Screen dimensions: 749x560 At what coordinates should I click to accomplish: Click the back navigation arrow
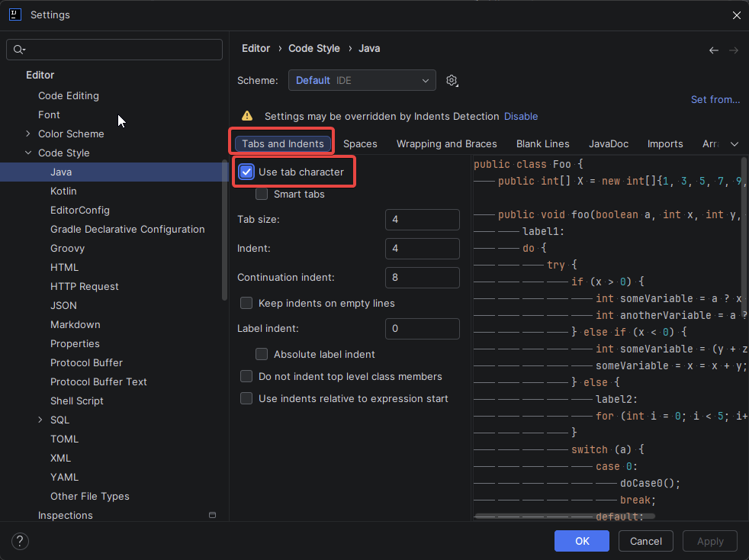713,50
